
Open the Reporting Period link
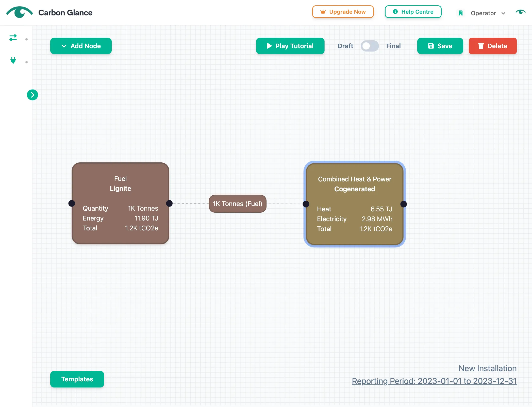pyautogui.click(x=434, y=381)
